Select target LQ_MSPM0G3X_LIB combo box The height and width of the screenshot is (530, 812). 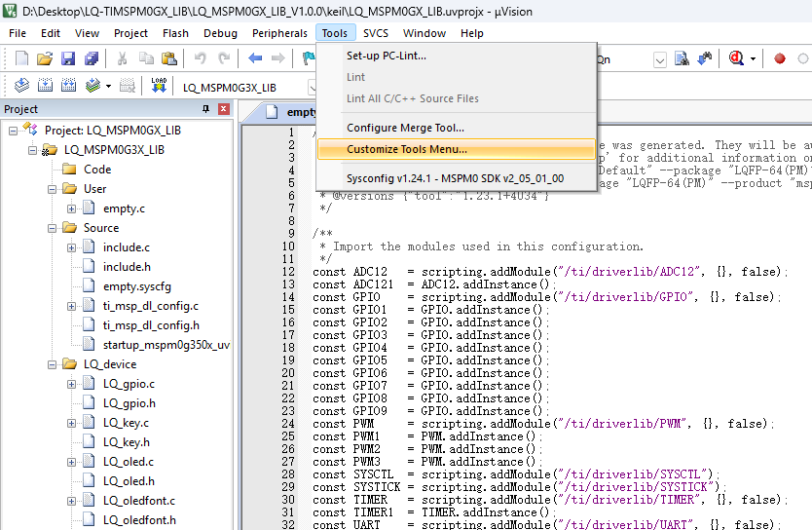(245, 88)
